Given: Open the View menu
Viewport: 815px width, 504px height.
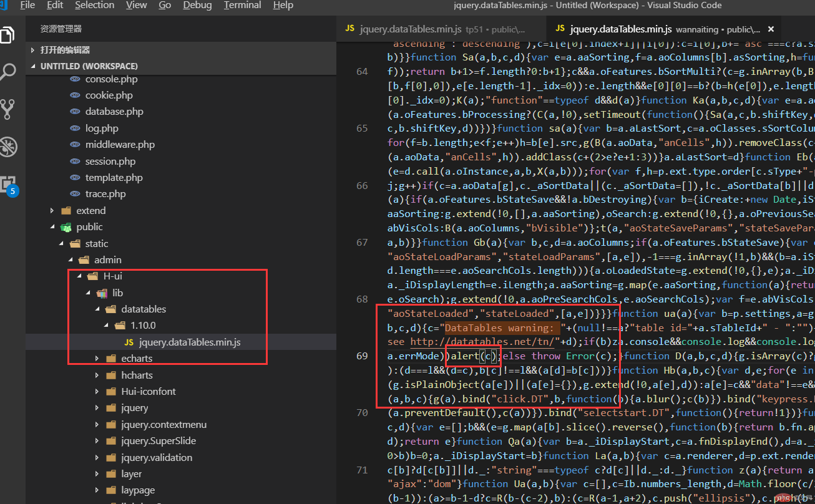Looking at the screenshot, I should [136, 5].
